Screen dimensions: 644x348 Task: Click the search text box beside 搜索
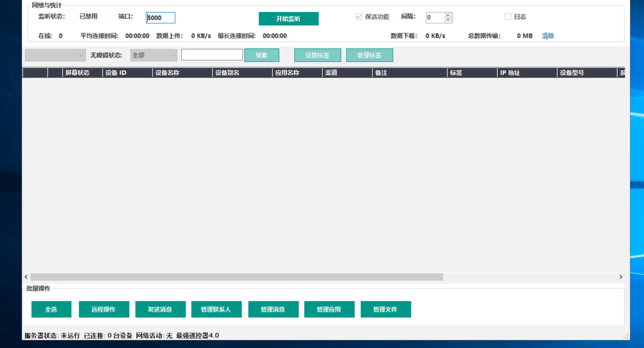(212, 55)
